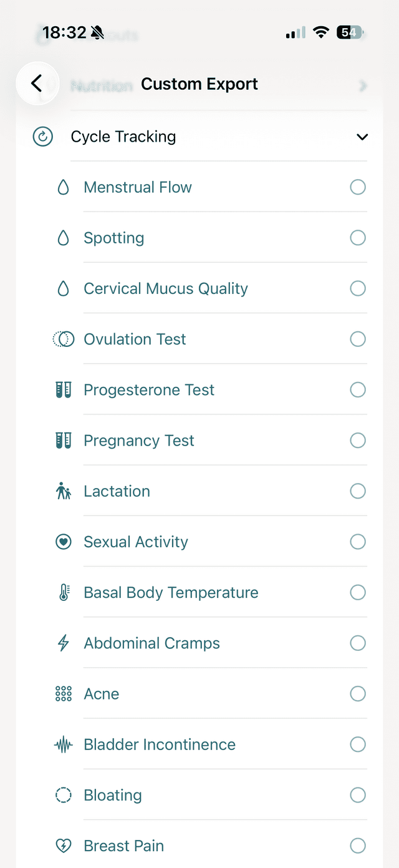Click the Progesterone Test tubes icon

point(63,390)
